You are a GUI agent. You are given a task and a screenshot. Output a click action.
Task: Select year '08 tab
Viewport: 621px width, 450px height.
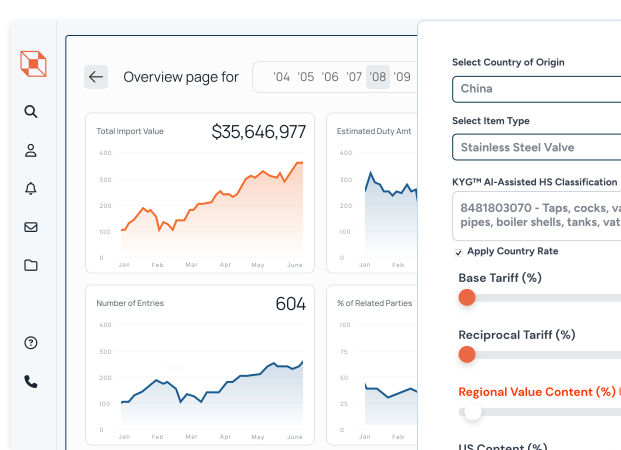click(378, 77)
